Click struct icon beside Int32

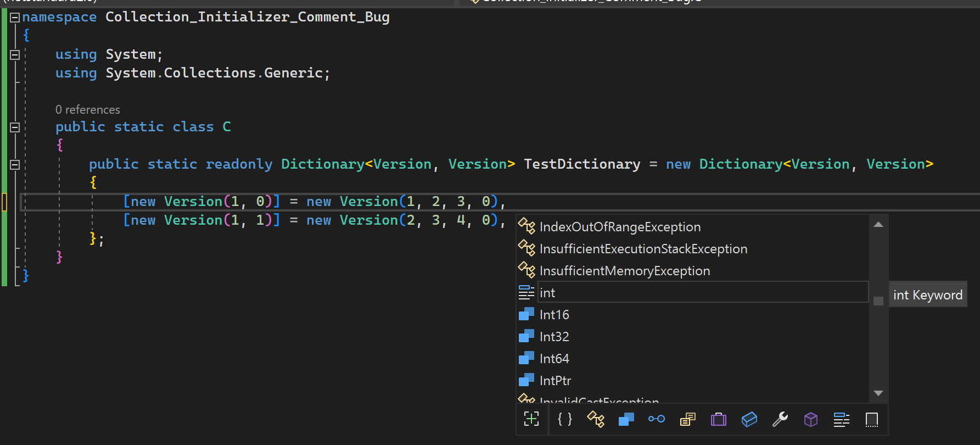(527, 336)
